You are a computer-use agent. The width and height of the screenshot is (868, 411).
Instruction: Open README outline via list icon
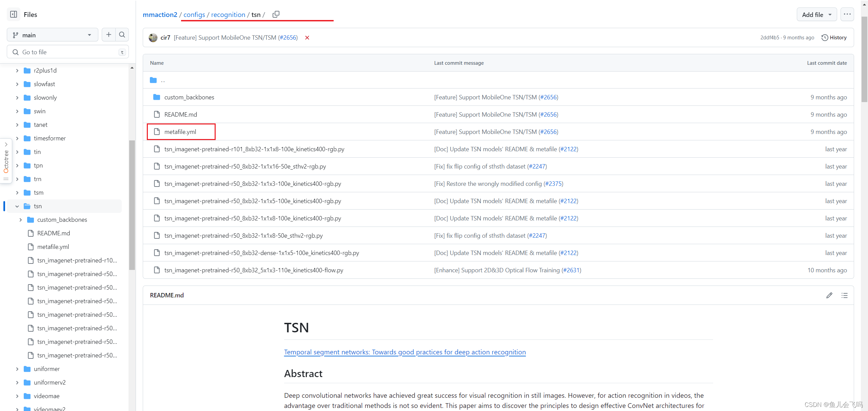coord(845,295)
